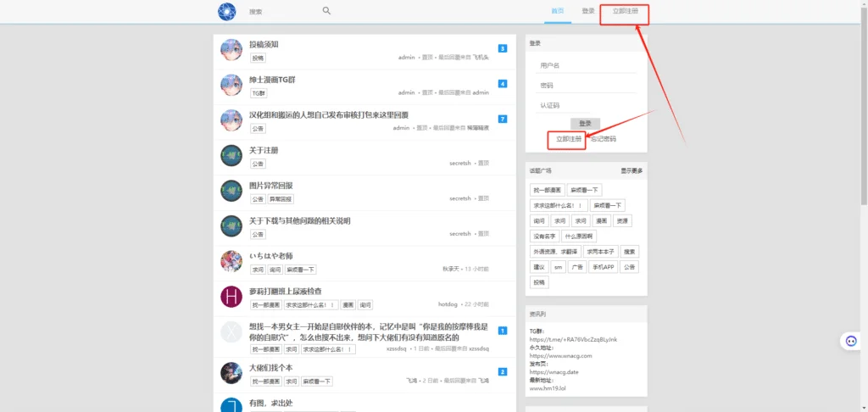This screenshot has height=412, width=868.
Task: Switch to the 首页 tab
Action: coord(557,11)
